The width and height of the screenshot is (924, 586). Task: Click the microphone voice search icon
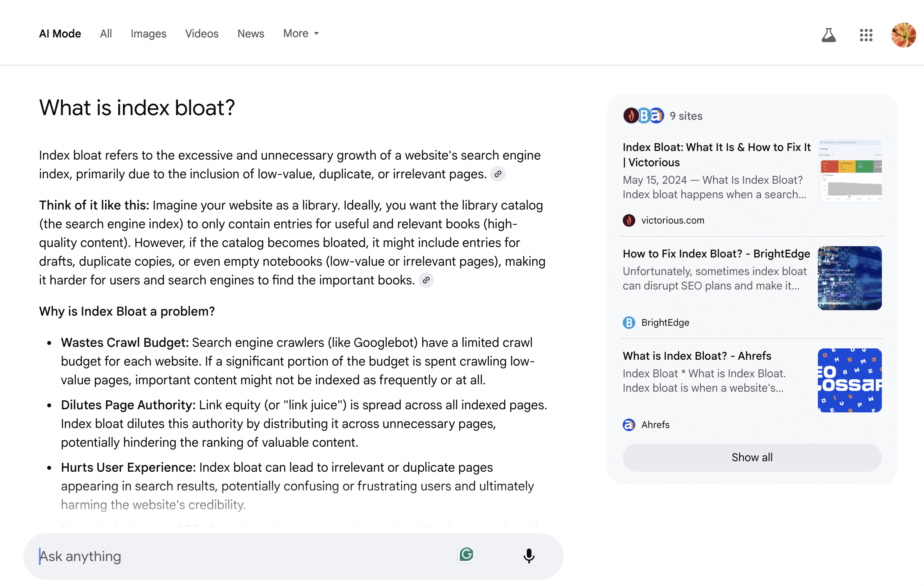(529, 556)
